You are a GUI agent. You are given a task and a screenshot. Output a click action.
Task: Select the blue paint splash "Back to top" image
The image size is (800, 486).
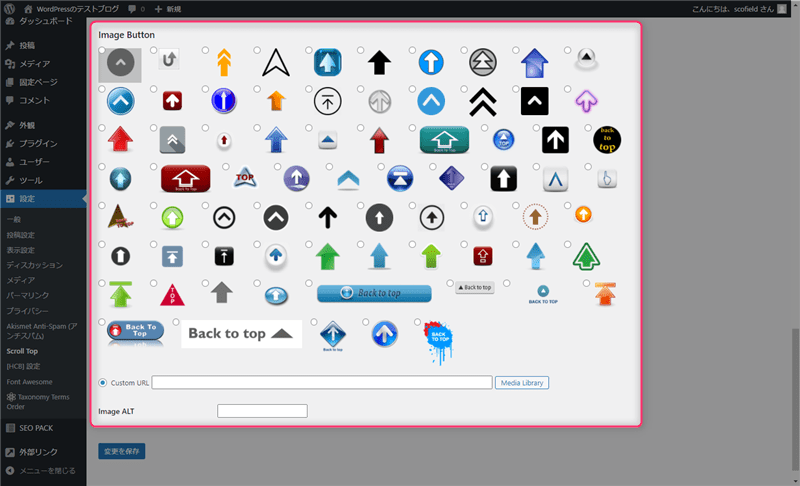pyautogui.click(x=438, y=342)
